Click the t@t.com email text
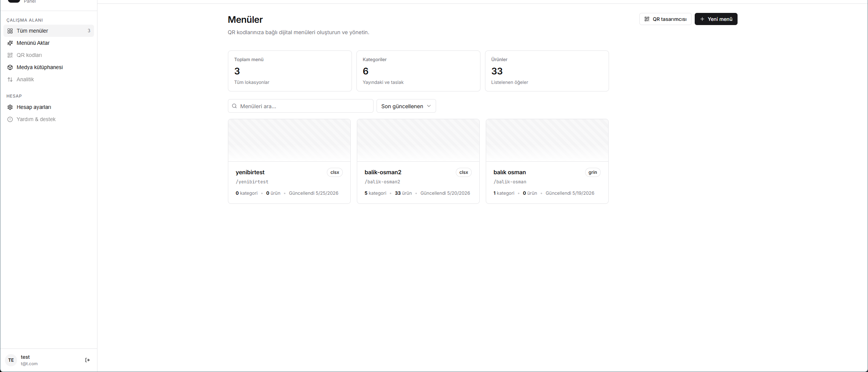 [29, 364]
